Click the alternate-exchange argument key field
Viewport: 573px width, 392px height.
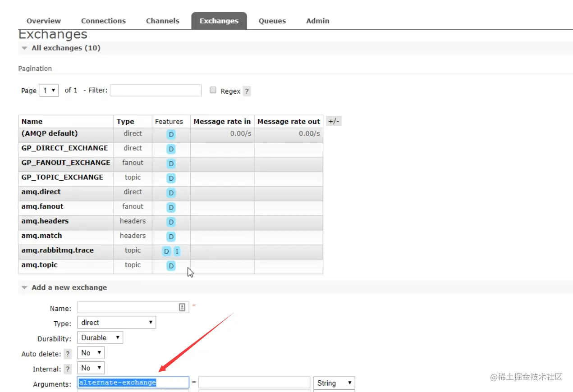click(x=133, y=383)
